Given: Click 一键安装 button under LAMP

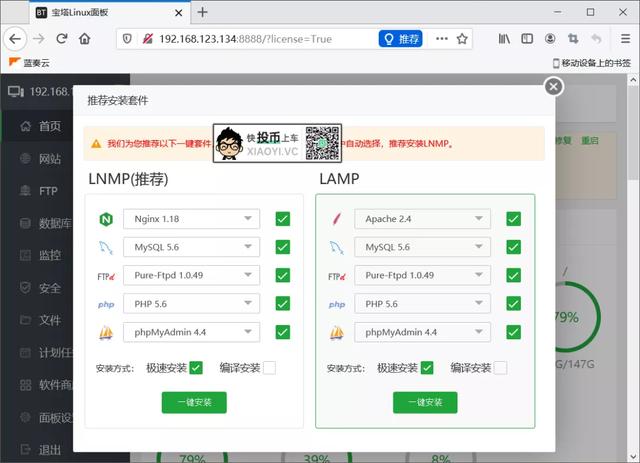Looking at the screenshot, I should coord(424,402).
